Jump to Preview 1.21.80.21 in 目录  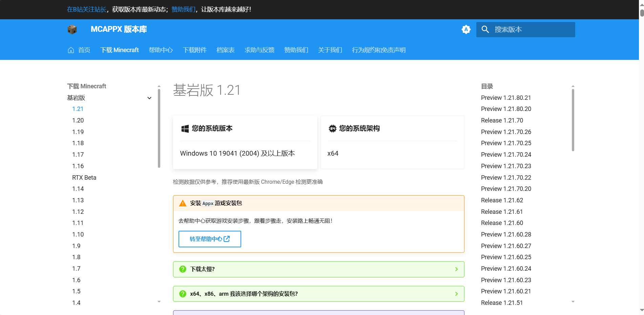pyautogui.click(x=506, y=98)
